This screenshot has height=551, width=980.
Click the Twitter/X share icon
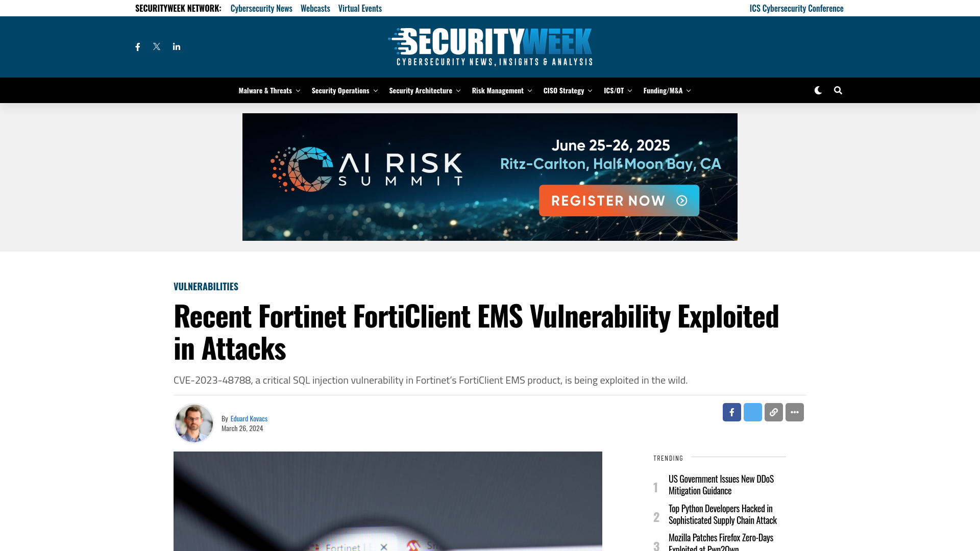[x=752, y=412]
